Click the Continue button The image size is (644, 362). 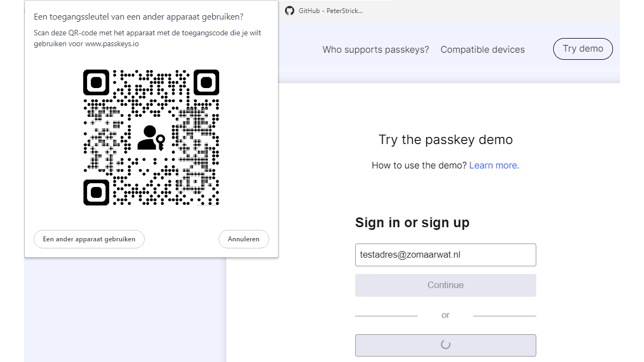point(445,285)
